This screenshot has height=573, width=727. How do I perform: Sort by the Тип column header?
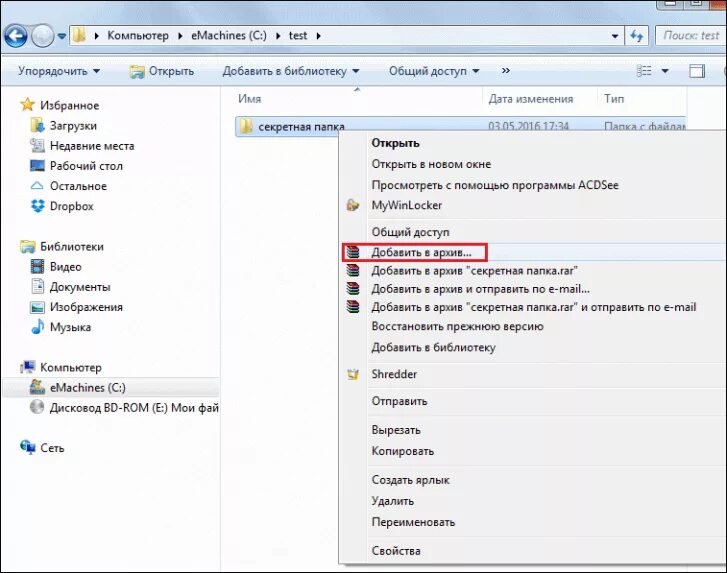click(614, 99)
